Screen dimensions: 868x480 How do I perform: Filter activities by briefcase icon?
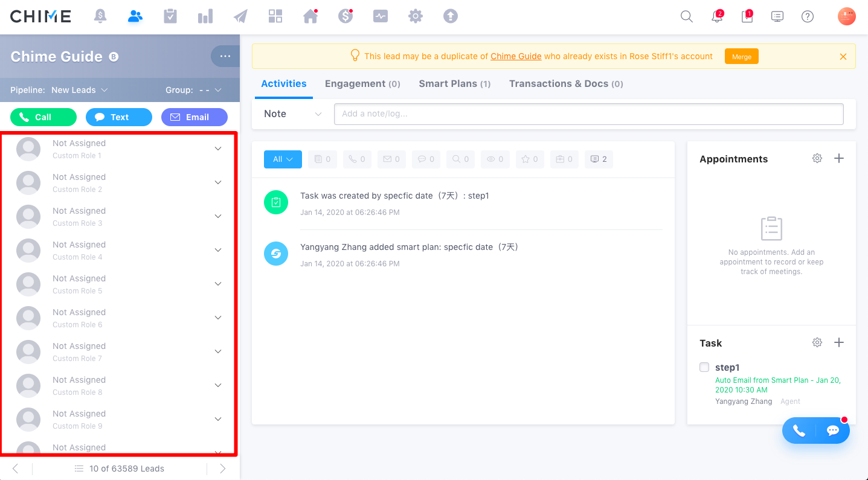564,159
